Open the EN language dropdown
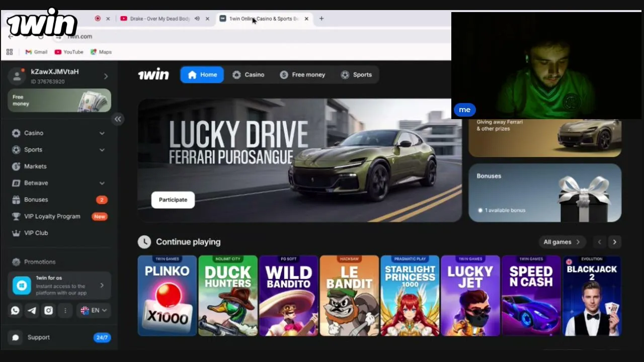 [x=94, y=311]
